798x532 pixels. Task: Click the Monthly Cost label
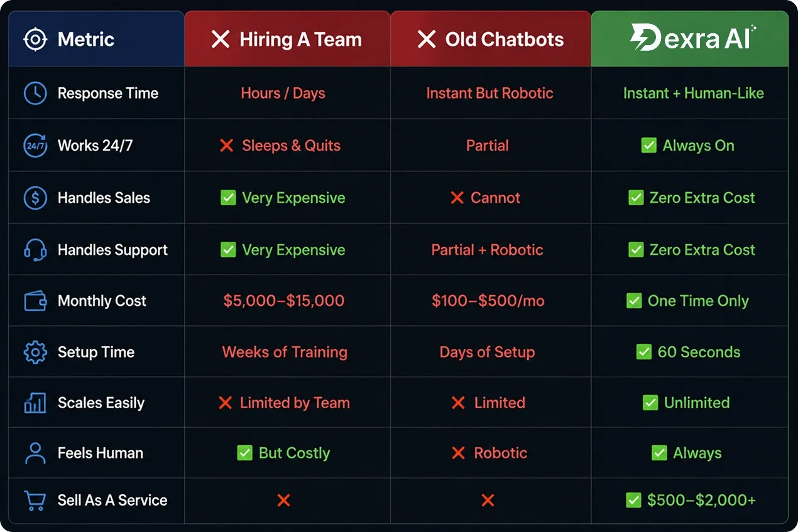[102, 301]
